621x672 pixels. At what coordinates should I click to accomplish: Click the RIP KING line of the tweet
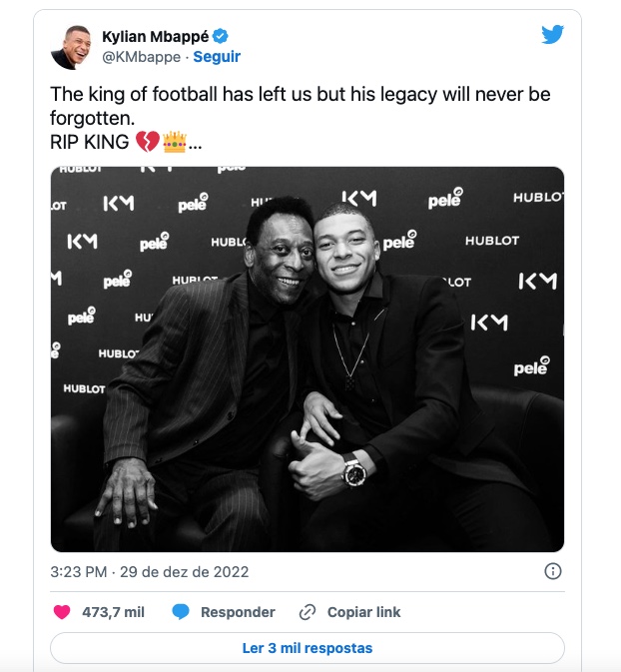coord(90,142)
